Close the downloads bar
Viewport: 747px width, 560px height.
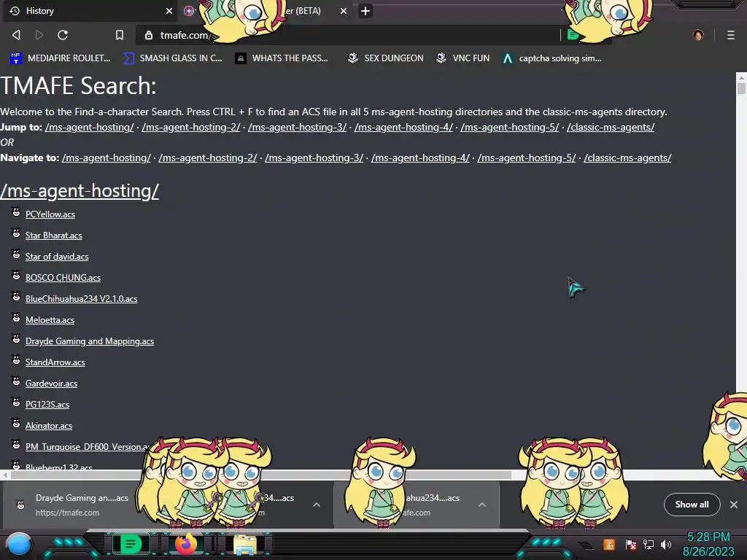[734, 505]
